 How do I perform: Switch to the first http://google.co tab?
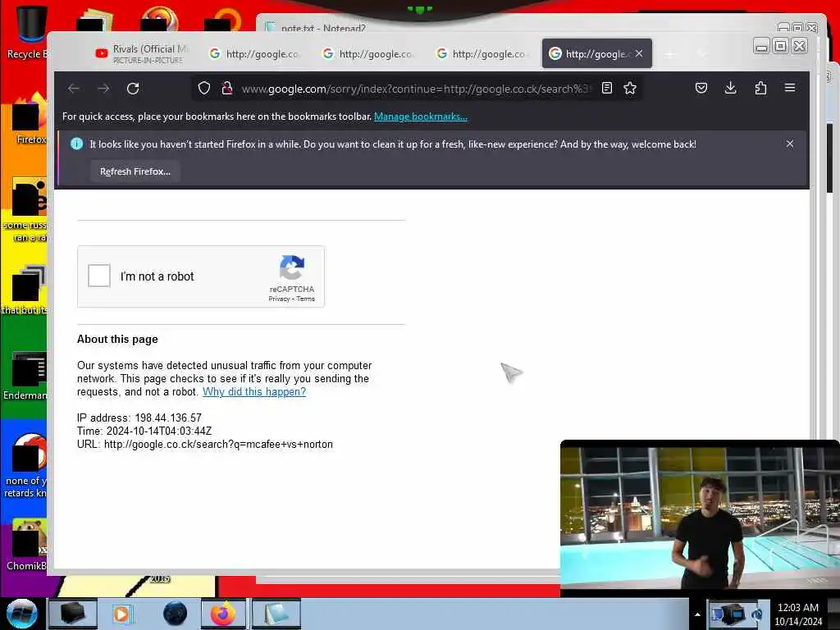point(254,53)
